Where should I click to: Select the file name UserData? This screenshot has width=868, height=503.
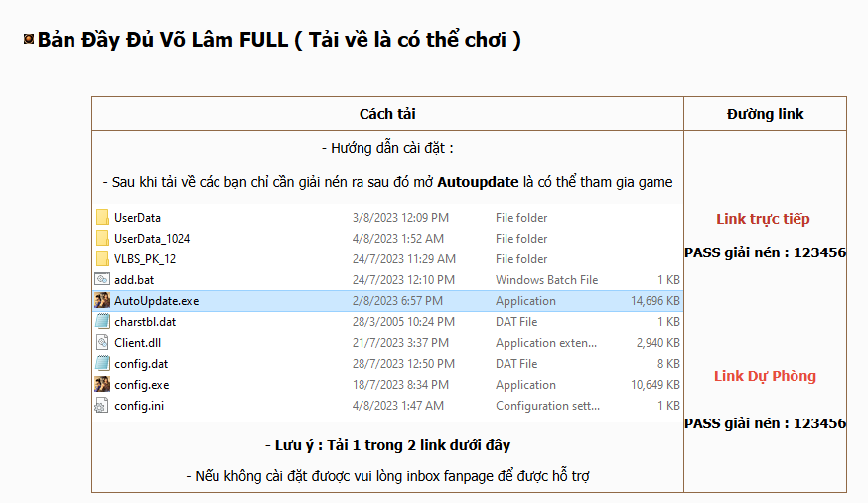click(x=137, y=218)
